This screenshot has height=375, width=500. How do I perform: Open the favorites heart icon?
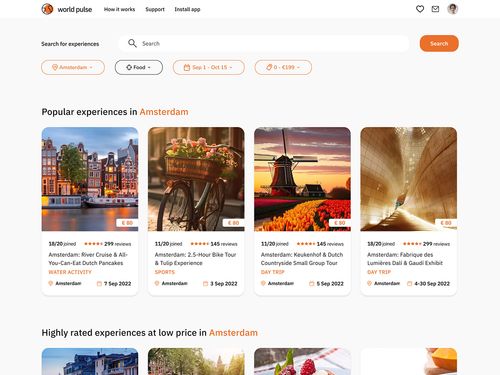[420, 9]
